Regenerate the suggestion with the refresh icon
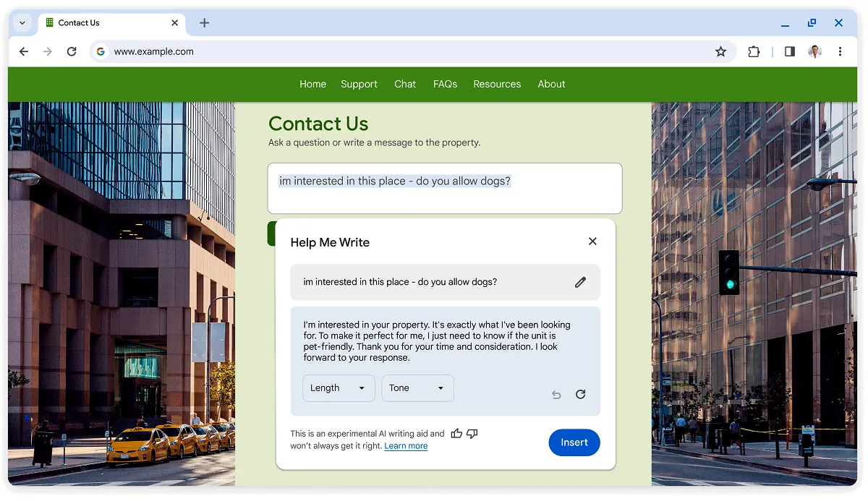The width and height of the screenshot is (868, 501). 580,394
